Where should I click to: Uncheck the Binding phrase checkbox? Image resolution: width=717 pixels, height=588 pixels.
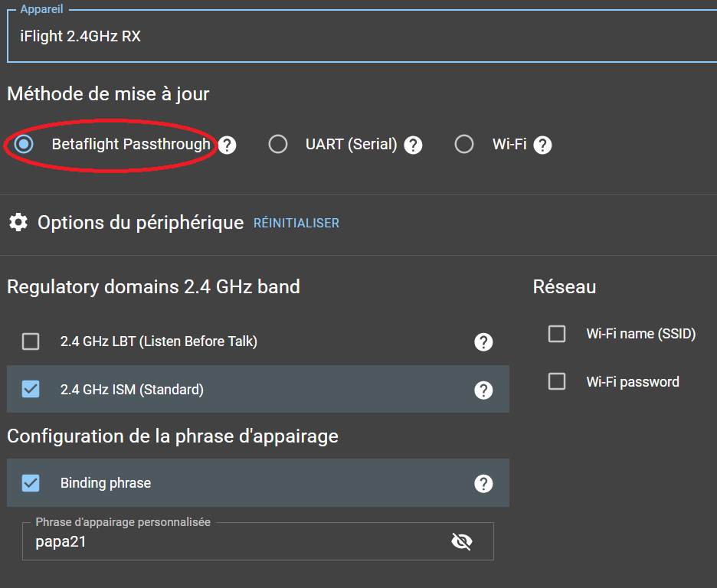tap(31, 483)
